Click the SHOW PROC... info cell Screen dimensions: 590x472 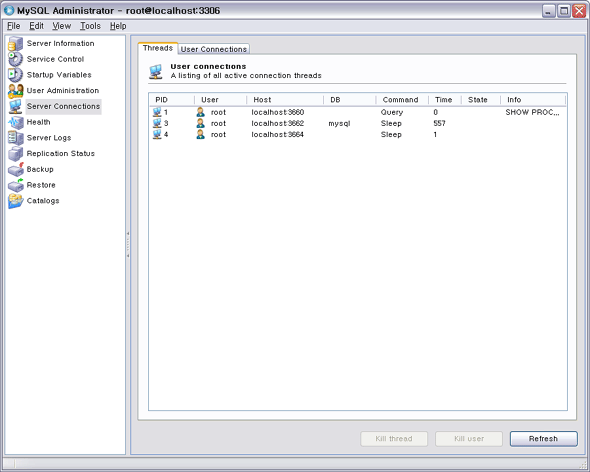[x=532, y=112]
